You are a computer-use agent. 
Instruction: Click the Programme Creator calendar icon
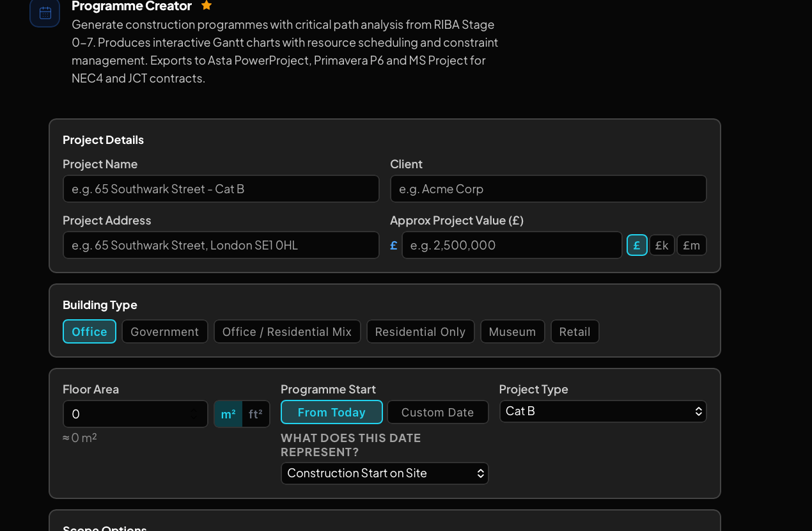pyautogui.click(x=45, y=13)
